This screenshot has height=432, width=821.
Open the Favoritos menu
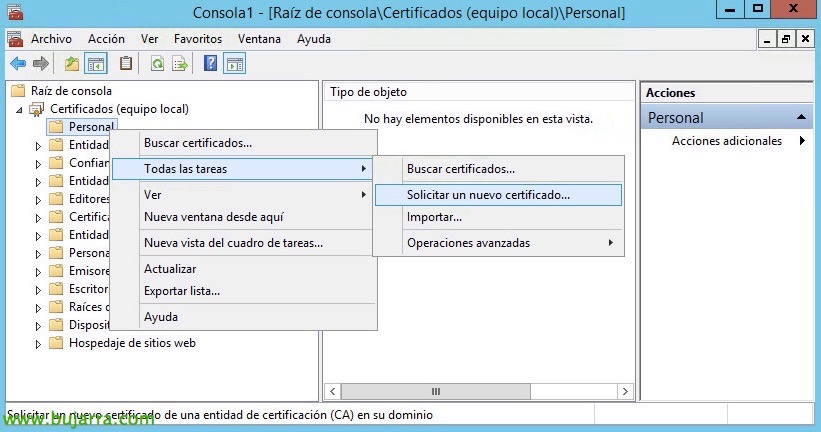point(198,39)
